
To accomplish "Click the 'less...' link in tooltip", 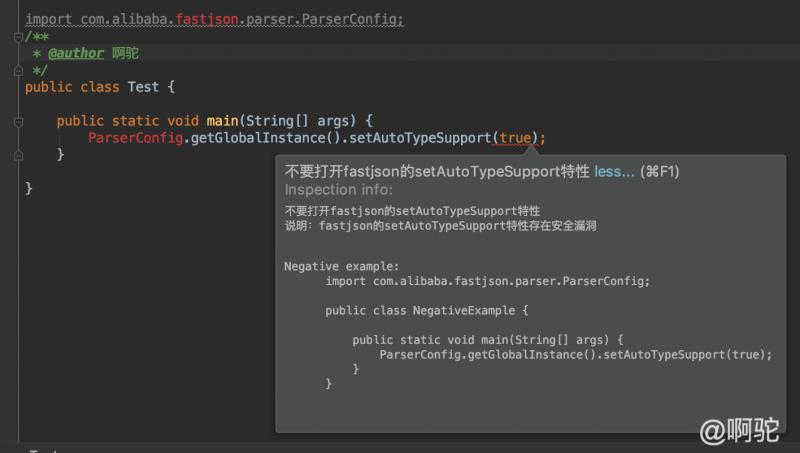I will click(x=614, y=172).
